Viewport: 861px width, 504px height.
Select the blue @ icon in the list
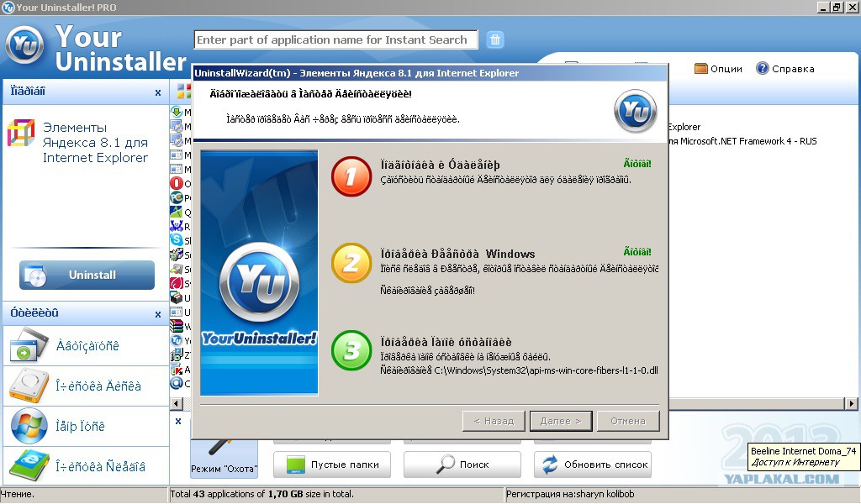(177, 383)
